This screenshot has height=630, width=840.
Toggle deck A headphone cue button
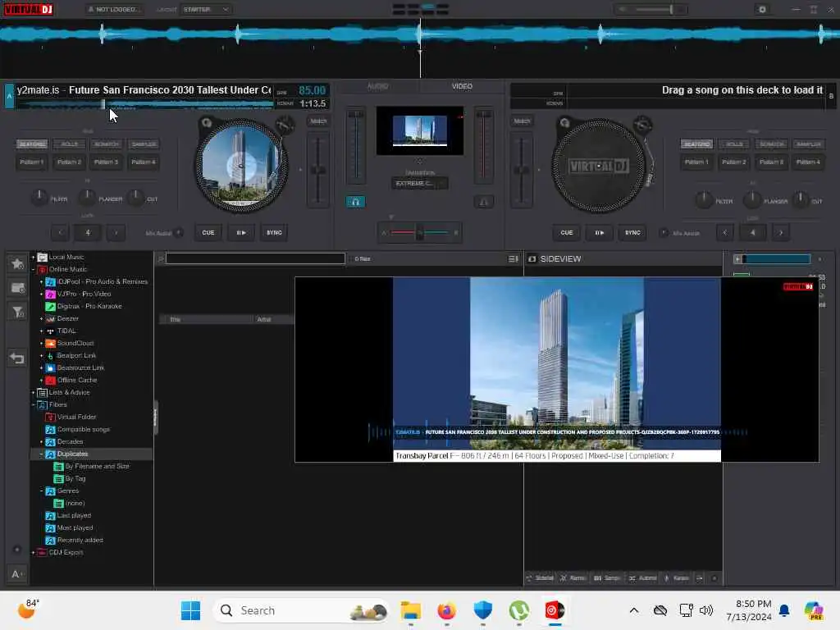coord(355,202)
